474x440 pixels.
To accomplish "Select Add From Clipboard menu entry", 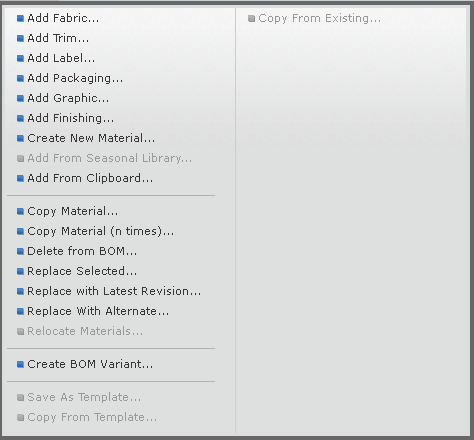I will coord(90,178).
